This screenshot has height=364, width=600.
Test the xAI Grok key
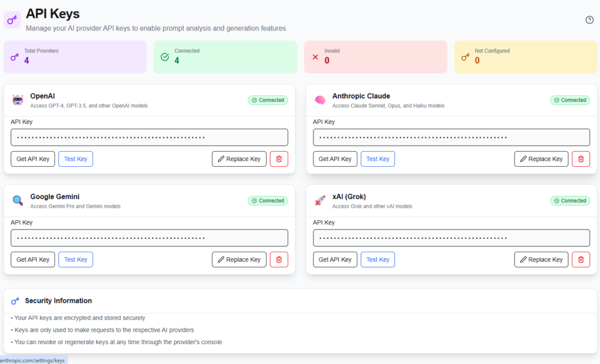[377, 260]
